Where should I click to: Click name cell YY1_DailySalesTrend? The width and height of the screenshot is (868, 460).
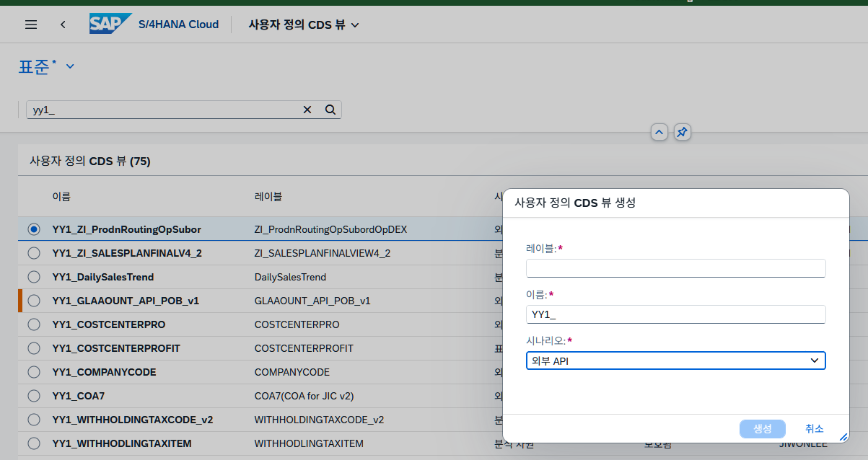coord(103,277)
